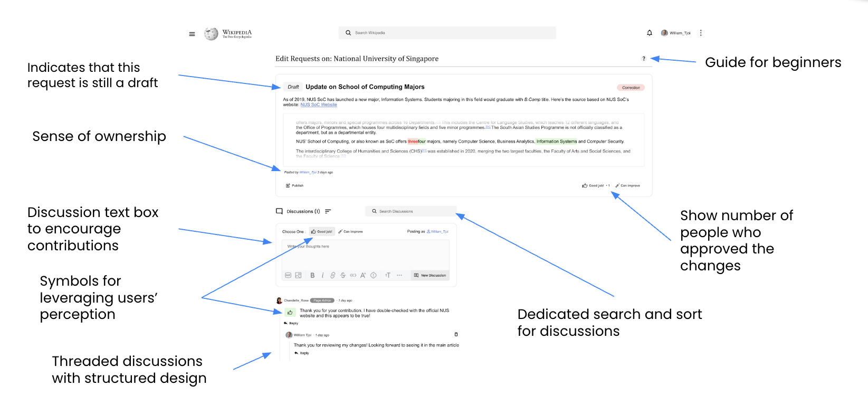Open the discussions sort options
The height and width of the screenshot is (395, 868).
tap(328, 211)
